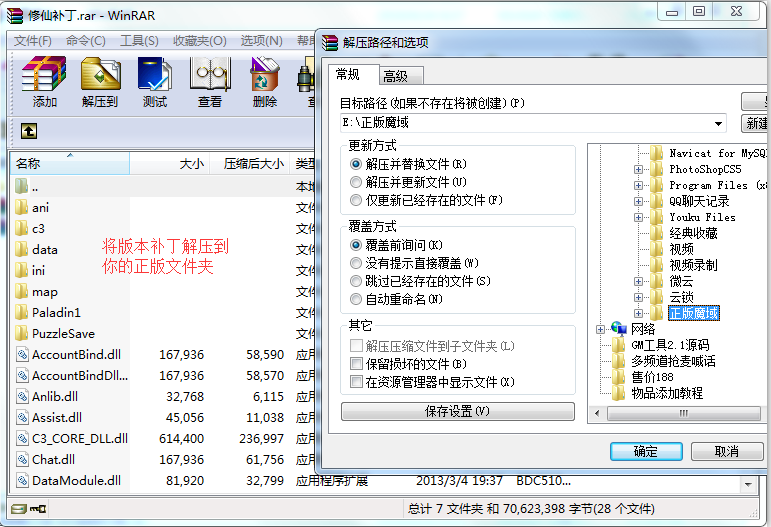The image size is (771, 527).
Task: Click the 确定 button
Action: click(646, 452)
